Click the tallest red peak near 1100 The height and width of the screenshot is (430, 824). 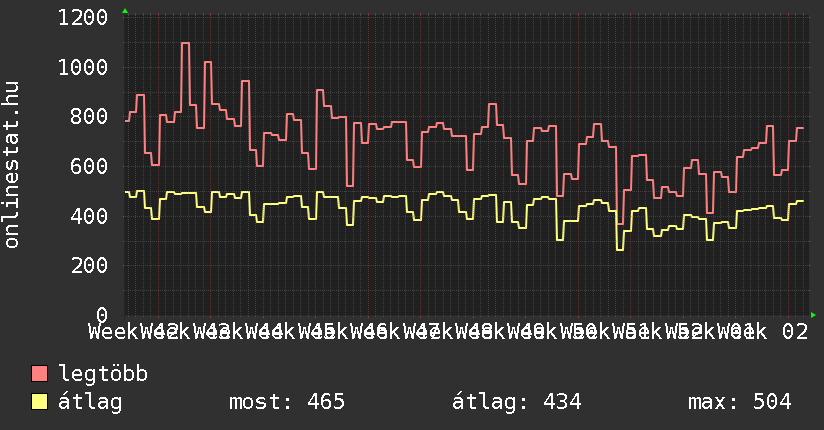pyautogui.click(x=185, y=43)
